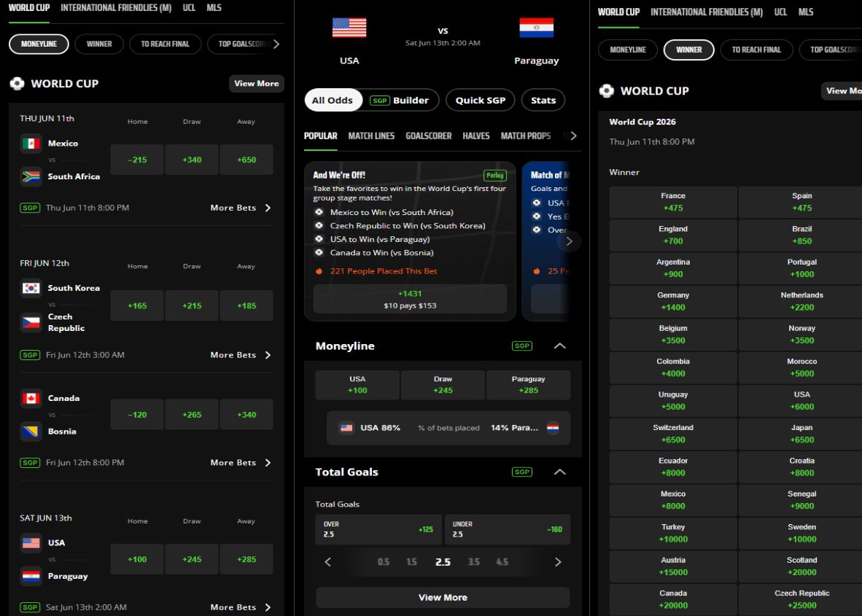862x616 pixels.
Task: Bet Mexico home at -215
Action: [x=137, y=160]
